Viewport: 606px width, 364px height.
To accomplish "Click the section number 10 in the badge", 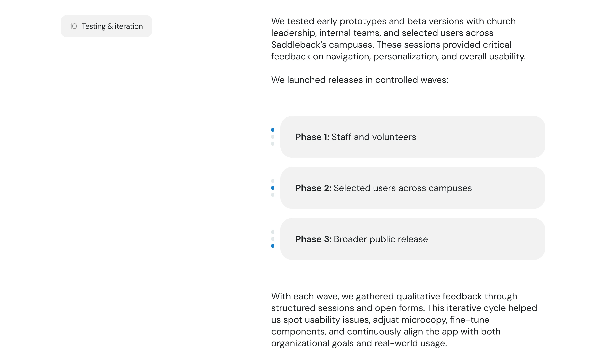I will pos(73,26).
